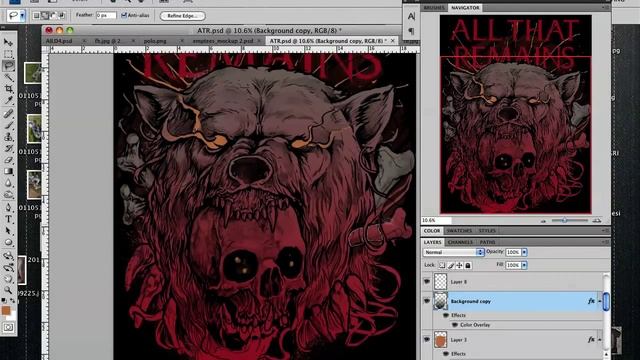Viewport: 640px width, 360px height.
Task: Click Subtract from Selection mode icon
Action: pos(53,16)
